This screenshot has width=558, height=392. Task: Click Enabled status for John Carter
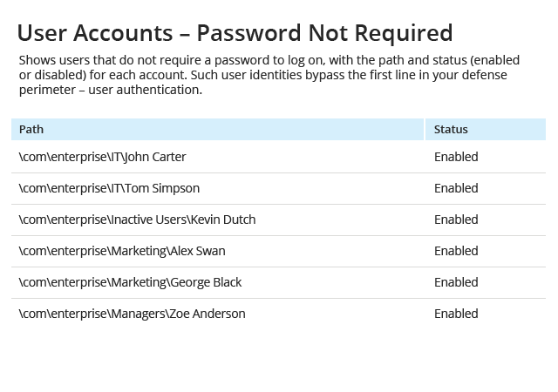pos(456,157)
